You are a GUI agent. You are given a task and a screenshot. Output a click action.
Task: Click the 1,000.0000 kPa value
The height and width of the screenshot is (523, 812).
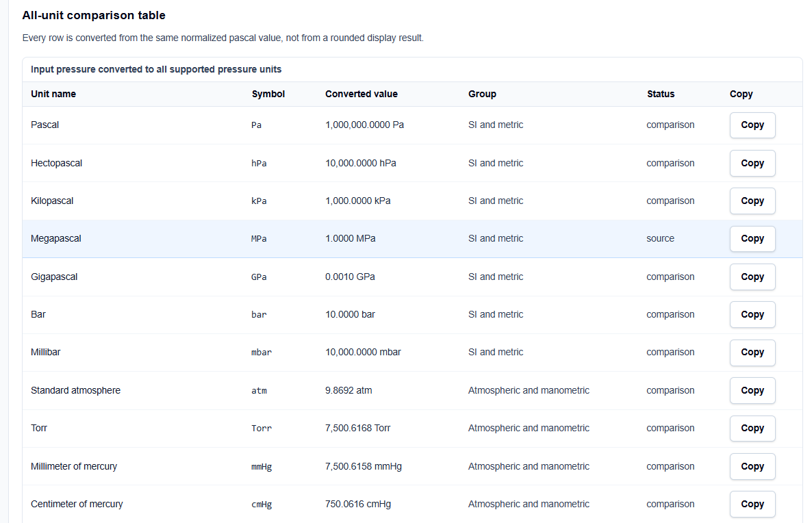click(x=358, y=201)
